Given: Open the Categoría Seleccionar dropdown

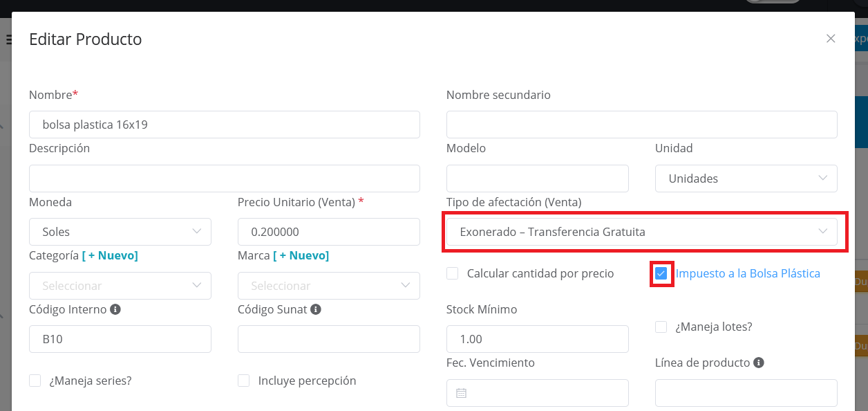Looking at the screenshot, I should point(120,285).
